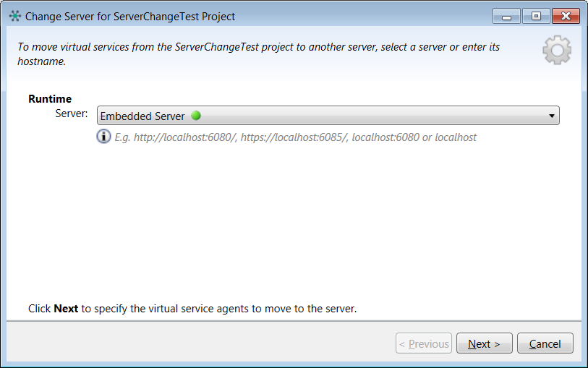Click the Runtime section heading

pyautogui.click(x=50, y=99)
